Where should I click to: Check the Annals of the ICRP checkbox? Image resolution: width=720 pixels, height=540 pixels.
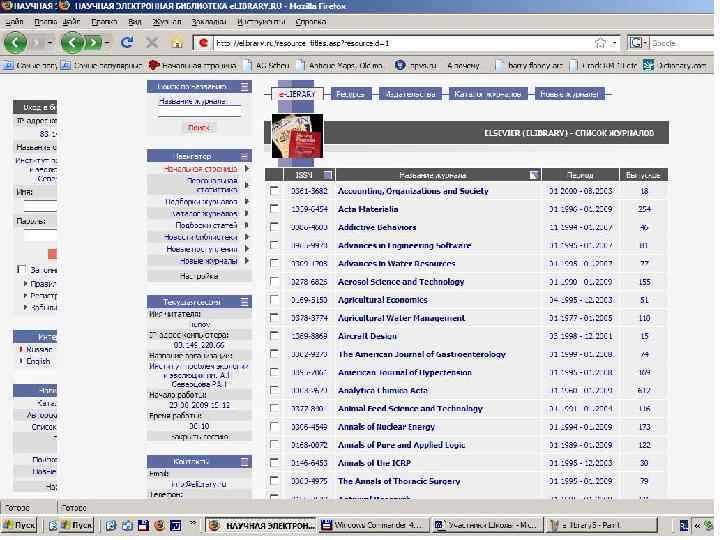coord(274,463)
